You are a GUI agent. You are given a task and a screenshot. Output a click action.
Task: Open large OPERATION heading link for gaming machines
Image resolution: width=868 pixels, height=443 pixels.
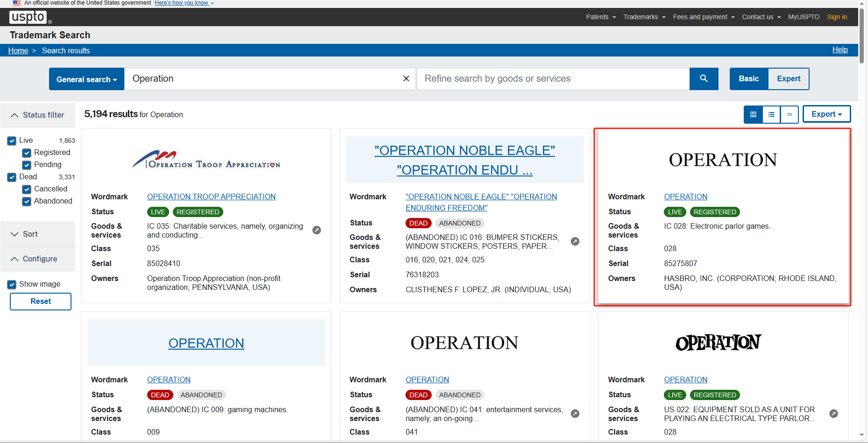(x=206, y=343)
